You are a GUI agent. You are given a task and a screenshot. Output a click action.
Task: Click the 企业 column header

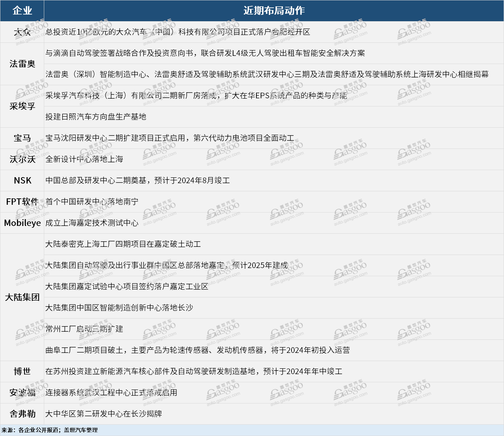click(x=22, y=11)
